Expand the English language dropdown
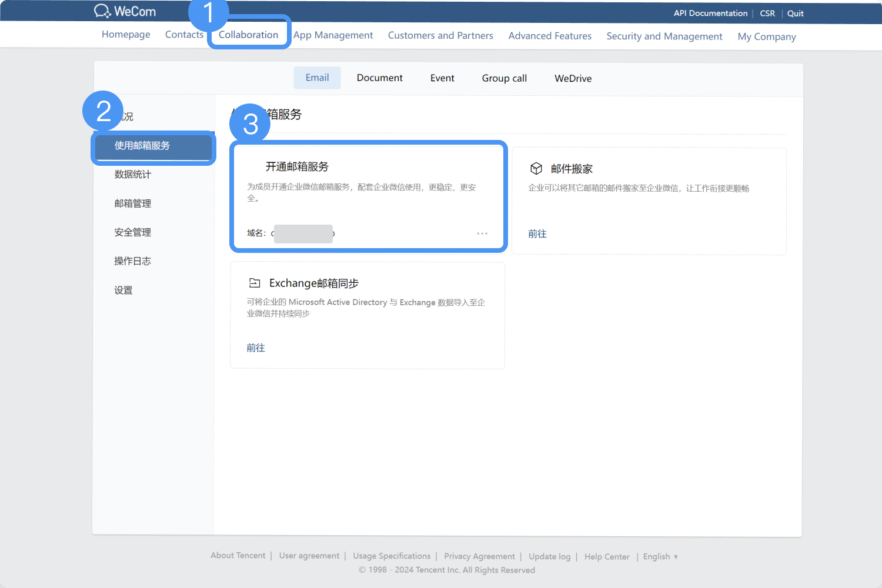882x588 pixels. pos(660,556)
